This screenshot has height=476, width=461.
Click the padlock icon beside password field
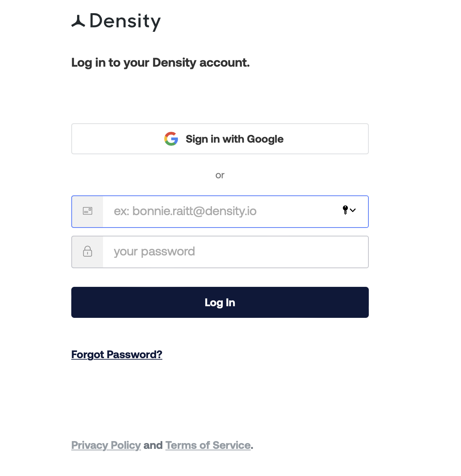point(88,251)
